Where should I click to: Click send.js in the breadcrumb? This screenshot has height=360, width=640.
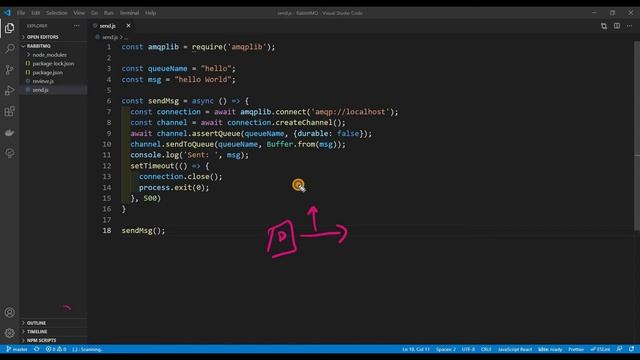tap(109, 37)
